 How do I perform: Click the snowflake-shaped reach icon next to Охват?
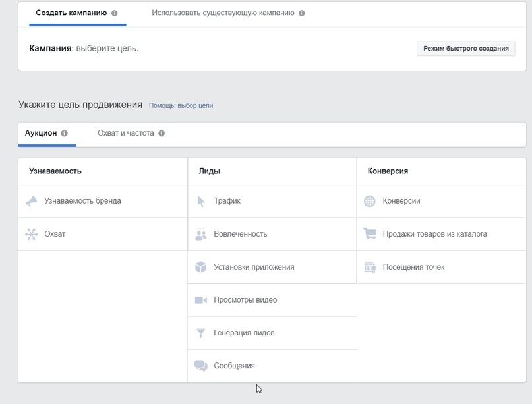point(32,234)
